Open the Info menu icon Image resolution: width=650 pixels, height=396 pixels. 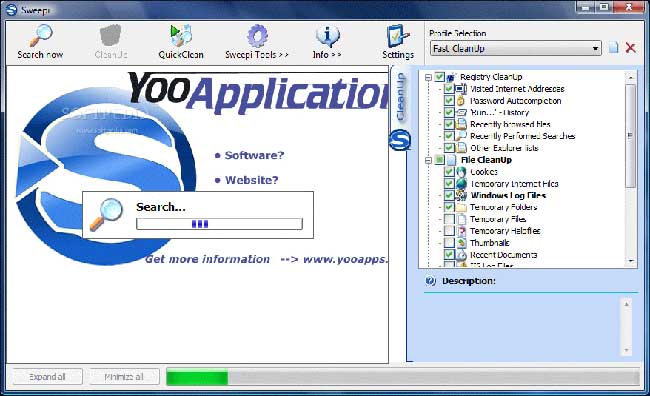coord(327,36)
